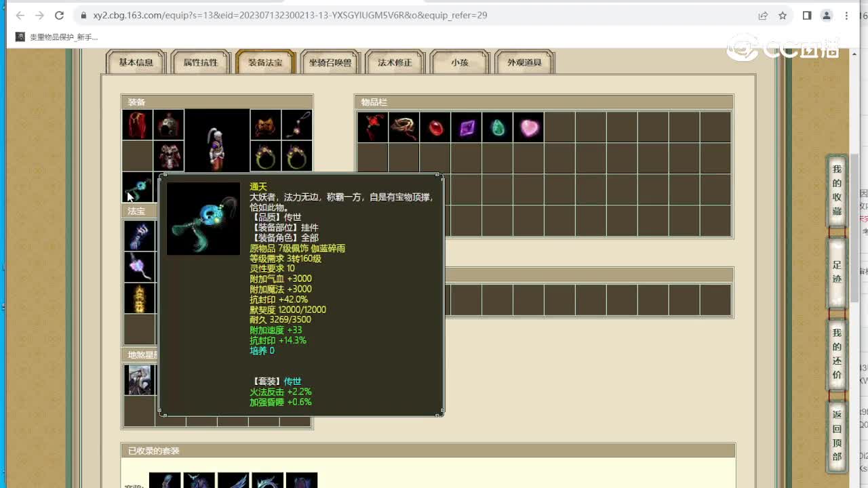Screen dimensions: 868x488
Task: Bookmark this page with star icon
Action: pyautogui.click(x=783, y=15)
